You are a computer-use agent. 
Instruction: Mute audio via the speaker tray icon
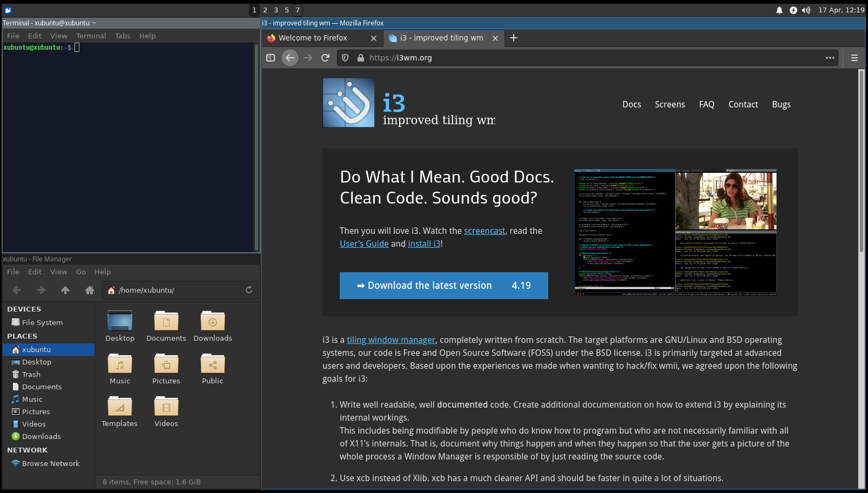click(x=806, y=10)
